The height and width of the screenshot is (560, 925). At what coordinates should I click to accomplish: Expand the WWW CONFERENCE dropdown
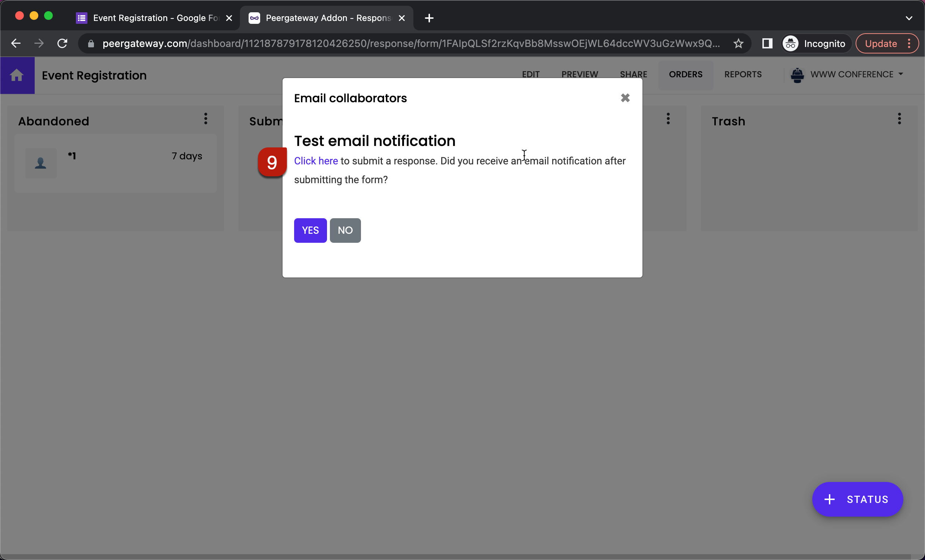(901, 74)
